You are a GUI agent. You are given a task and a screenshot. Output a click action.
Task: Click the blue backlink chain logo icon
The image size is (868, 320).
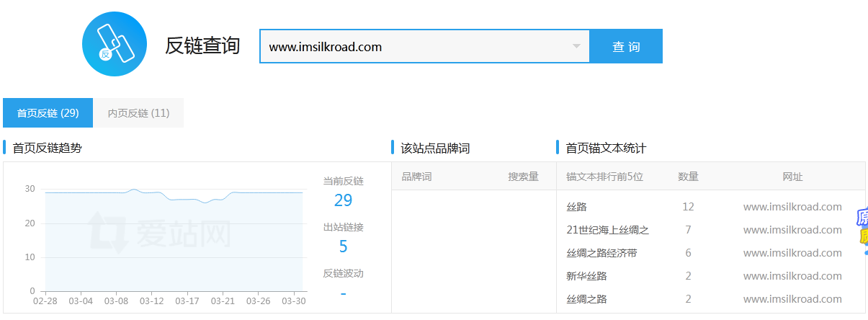(115, 44)
